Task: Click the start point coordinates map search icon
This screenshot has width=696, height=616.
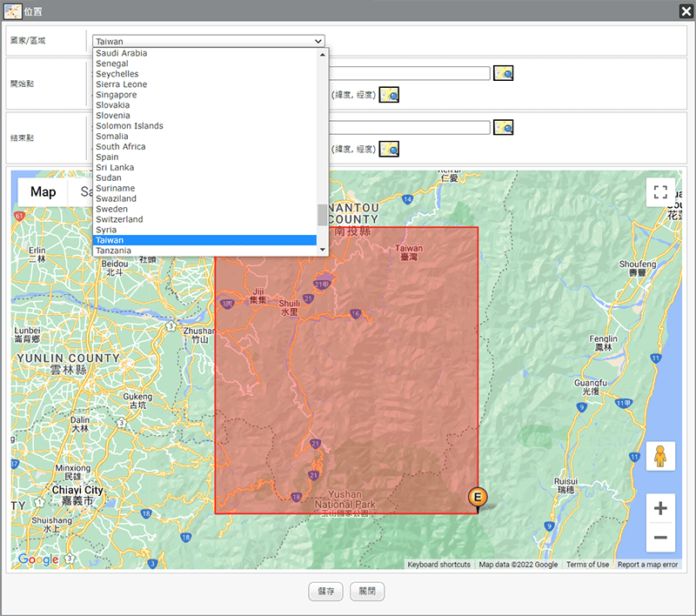Action: 389,95
